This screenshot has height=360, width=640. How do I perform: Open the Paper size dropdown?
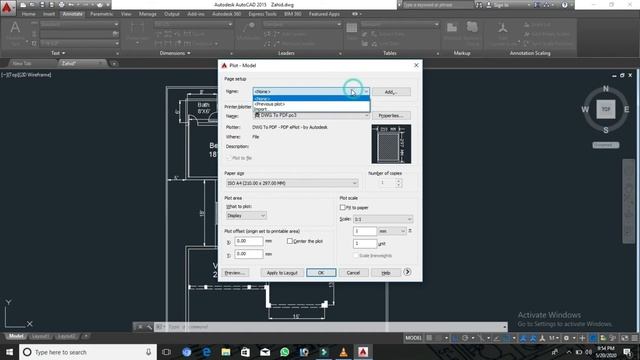(x=292, y=183)
